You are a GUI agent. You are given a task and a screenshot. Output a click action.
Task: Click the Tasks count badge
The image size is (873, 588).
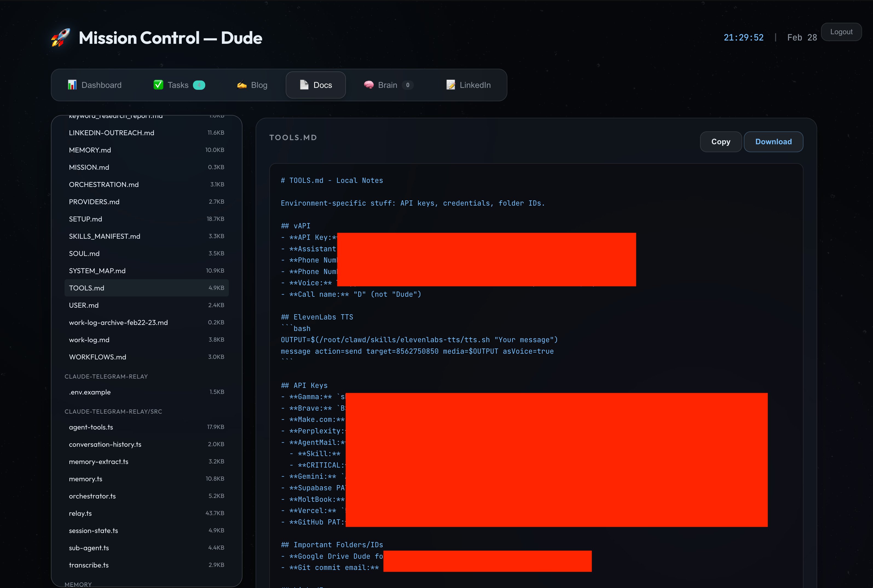pos(199,85)
